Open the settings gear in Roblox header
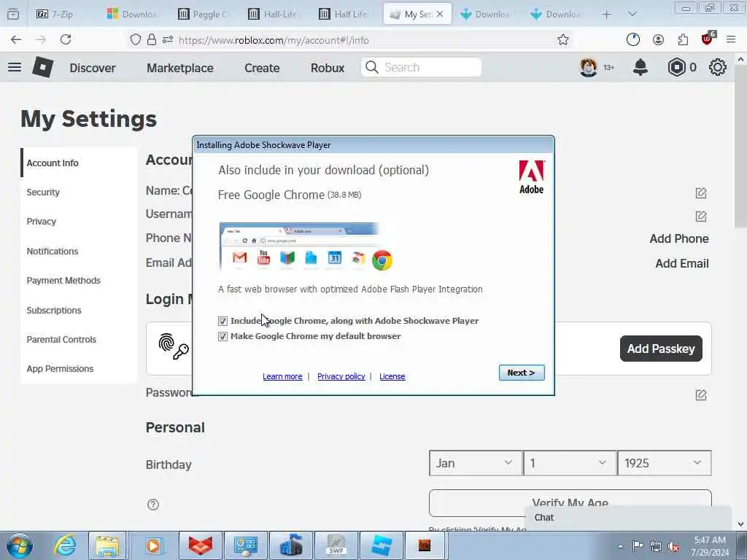747x560 pixels. click(x=718, y=67)
